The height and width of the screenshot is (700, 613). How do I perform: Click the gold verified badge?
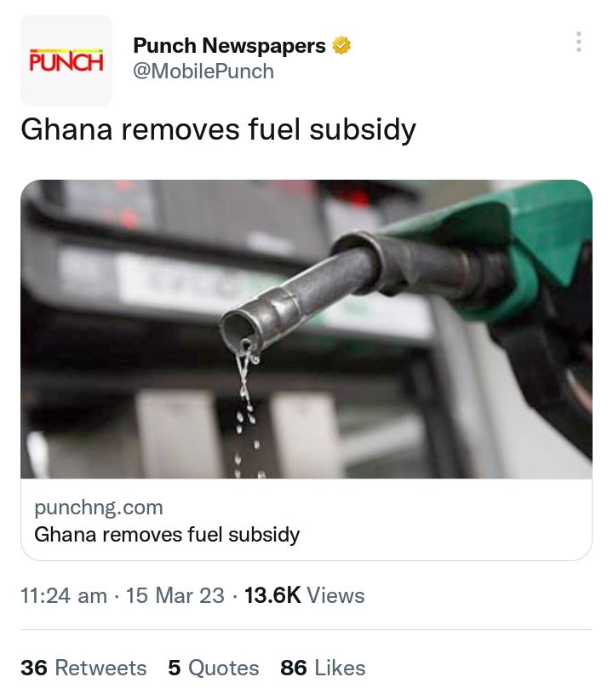pos(343,46)
